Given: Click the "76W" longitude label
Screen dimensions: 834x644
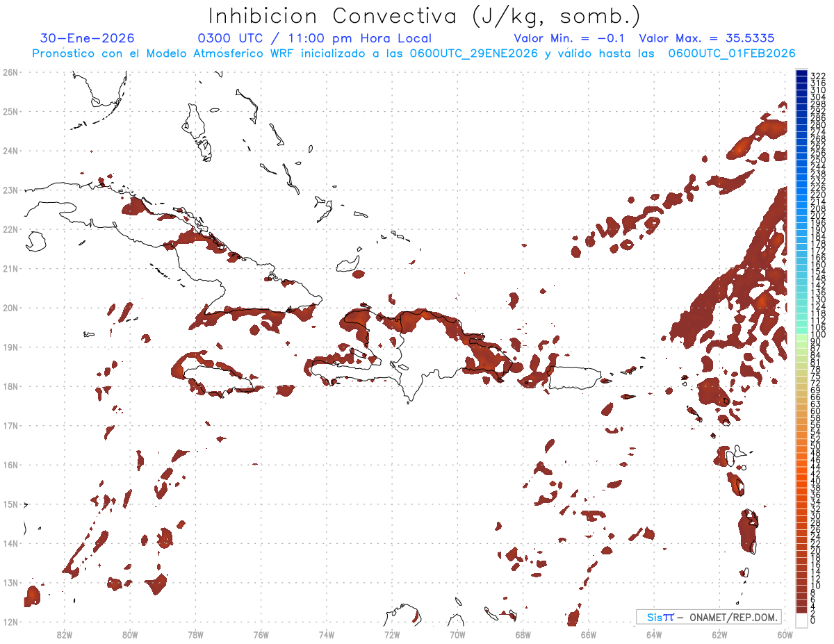Looking at the screenshot, I should (x=261, y=634).
